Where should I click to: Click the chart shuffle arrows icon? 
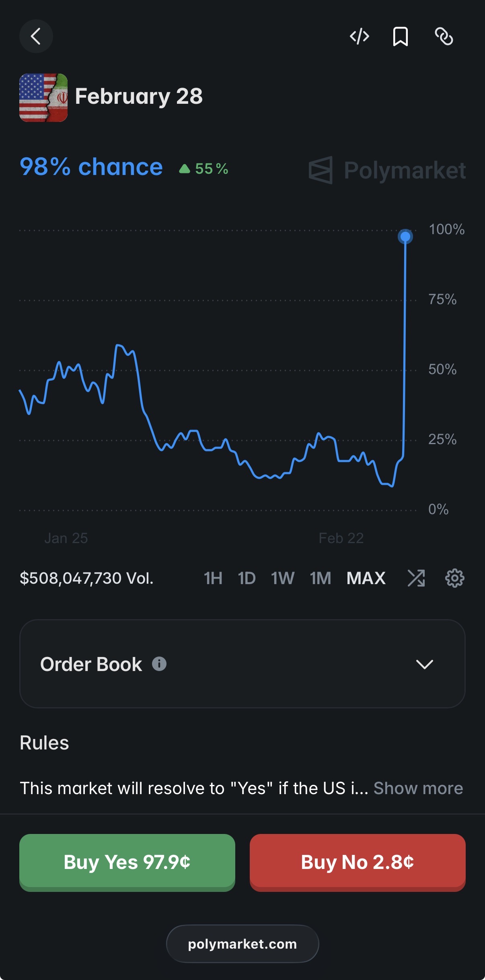[416, 578]
